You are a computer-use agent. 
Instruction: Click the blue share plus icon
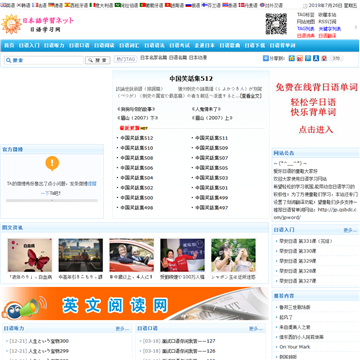pyautogui.click(x=266, y=58)
